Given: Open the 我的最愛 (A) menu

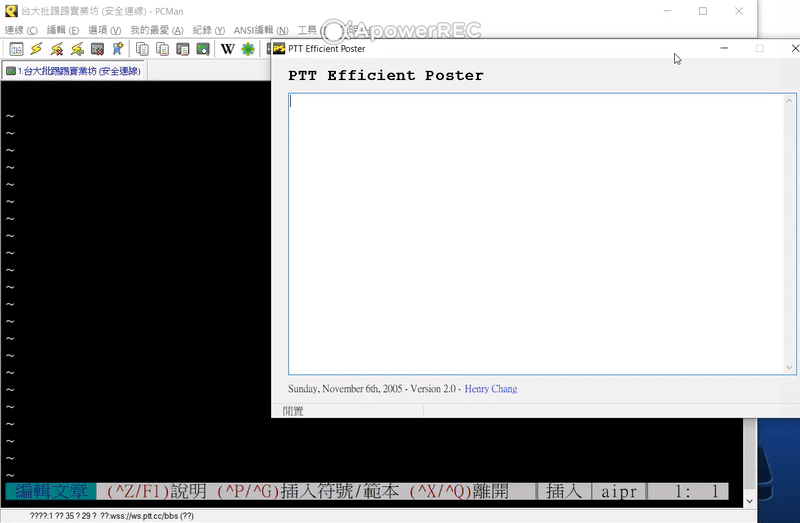Looking at the screenshot, I should pyautogui.click(x=157, y=30).
